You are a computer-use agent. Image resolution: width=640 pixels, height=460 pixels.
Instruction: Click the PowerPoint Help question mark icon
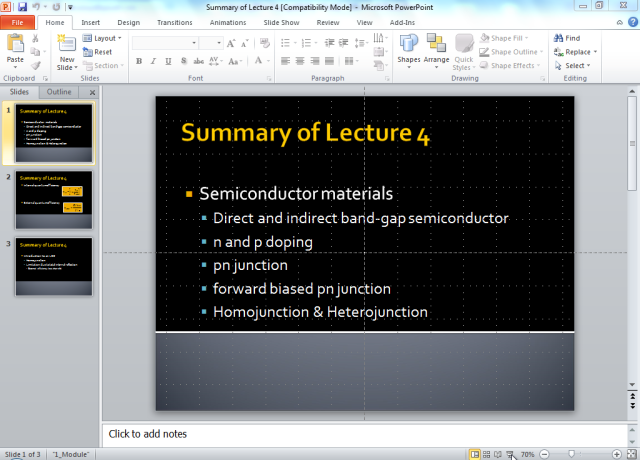click(x=633, y=22)
